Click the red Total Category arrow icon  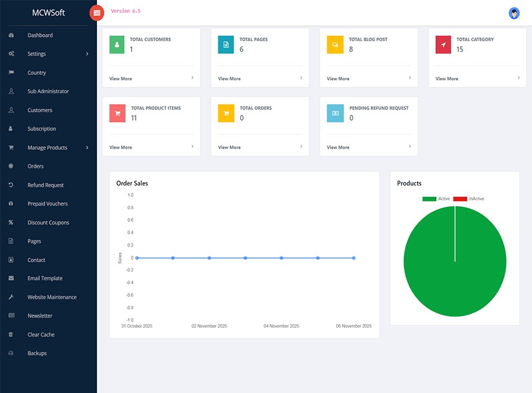click(x=443, y=45)
